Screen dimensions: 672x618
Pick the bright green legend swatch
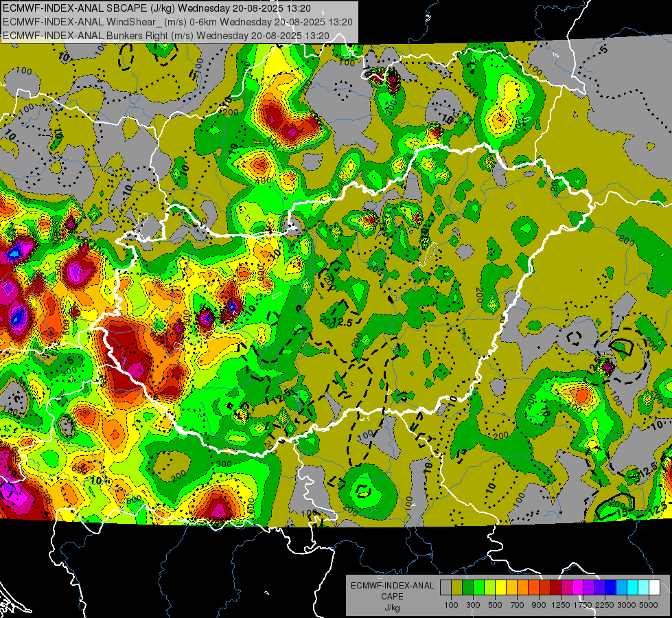[x=478, y=588]
